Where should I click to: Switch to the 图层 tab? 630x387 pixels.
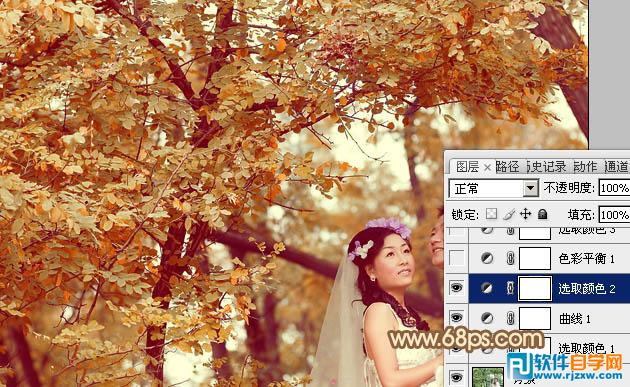(467, 167)
